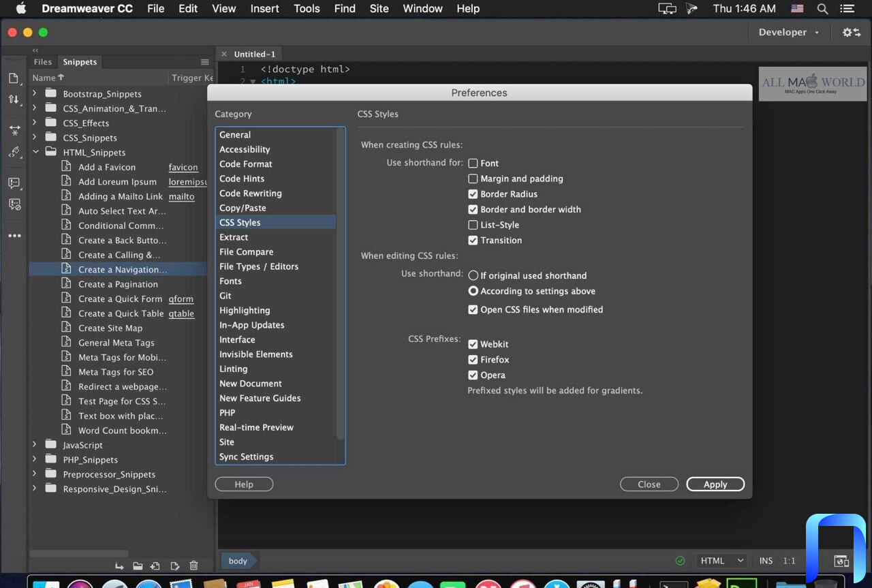Uncheck the Border Radius checkbox
Viewport: 872px width, 588px height.
473,194
